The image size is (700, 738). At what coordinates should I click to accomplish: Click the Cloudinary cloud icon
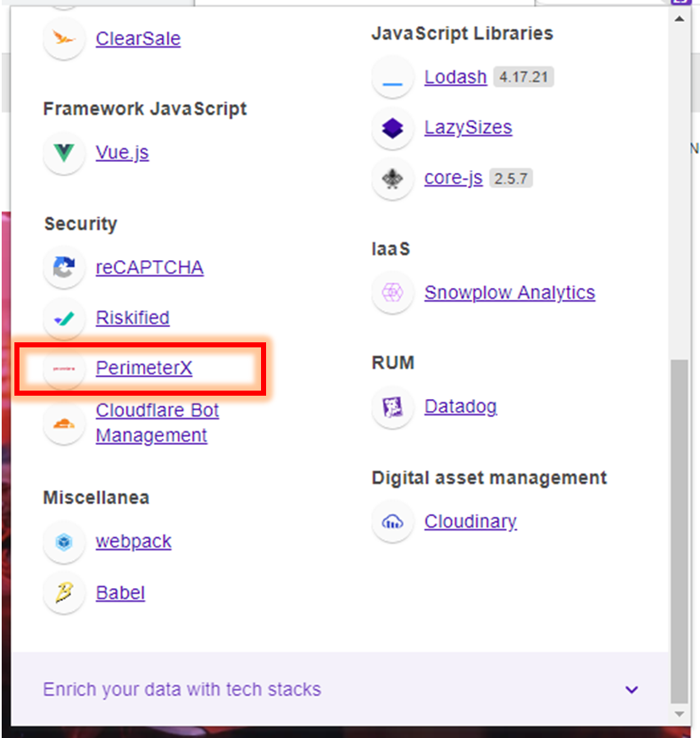[x=392, y=521]
